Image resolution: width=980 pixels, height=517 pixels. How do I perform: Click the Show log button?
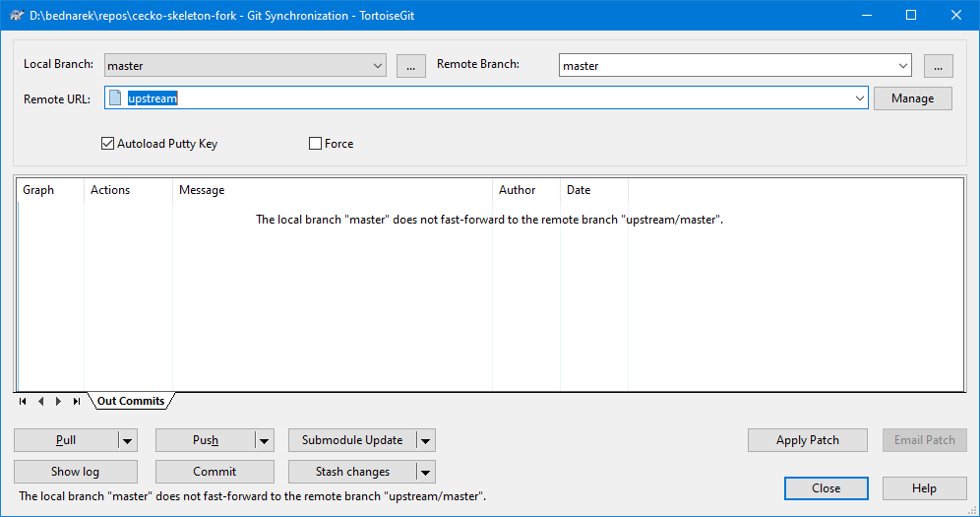coord(76,472)
